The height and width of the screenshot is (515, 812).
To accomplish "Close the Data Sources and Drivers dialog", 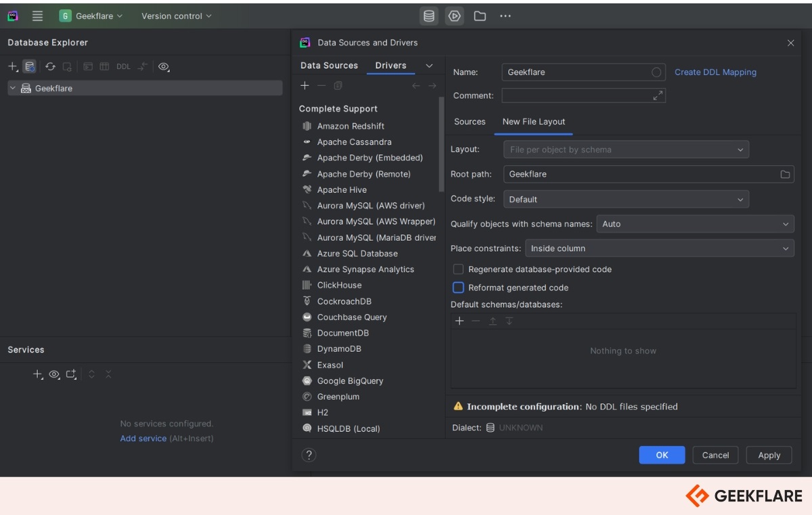I will click(790, 43).
